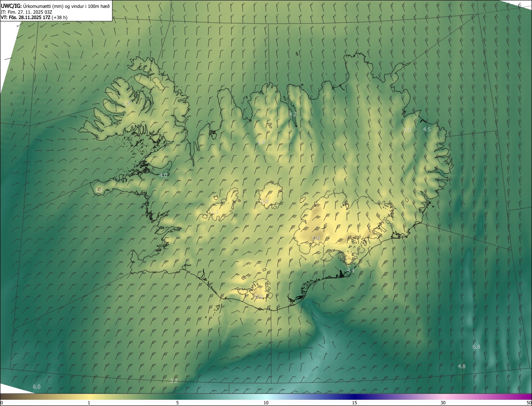Click the 4.0 value label on the map

[163, 176]
